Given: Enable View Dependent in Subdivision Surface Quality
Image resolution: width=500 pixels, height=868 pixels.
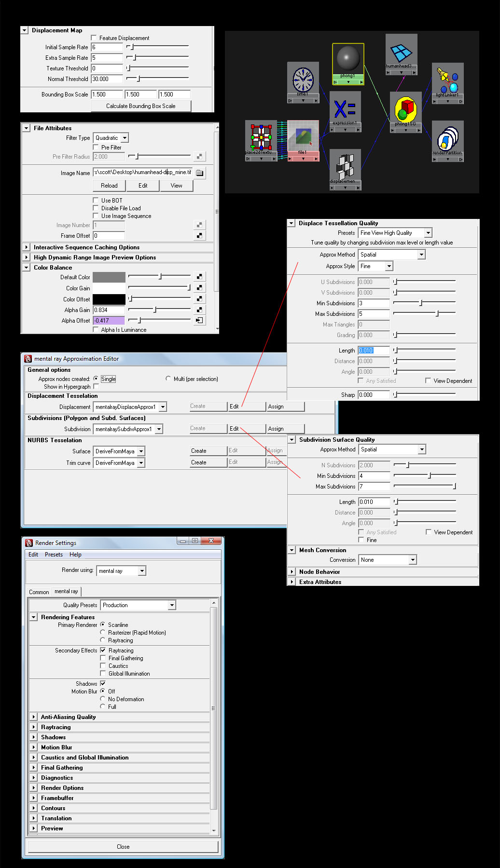Looking at the screenshot, I should pyautogui.click(x=429, y=532).
